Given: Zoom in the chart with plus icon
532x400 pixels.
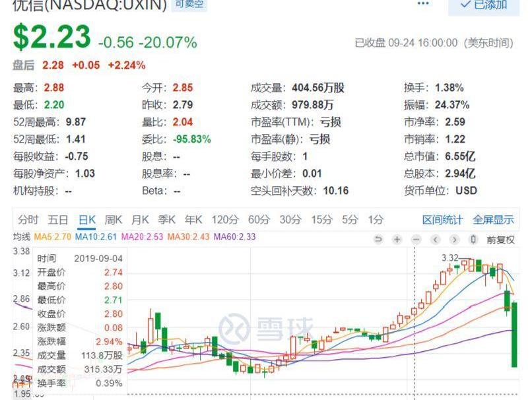Looking at the screenshot, I should point(397,240).
